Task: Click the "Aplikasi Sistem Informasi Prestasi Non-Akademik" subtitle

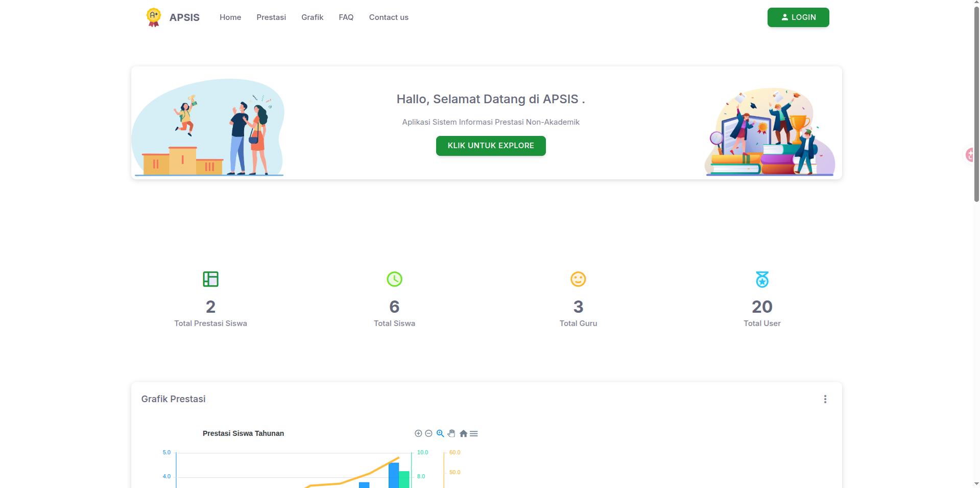Action: coord(491,122)
